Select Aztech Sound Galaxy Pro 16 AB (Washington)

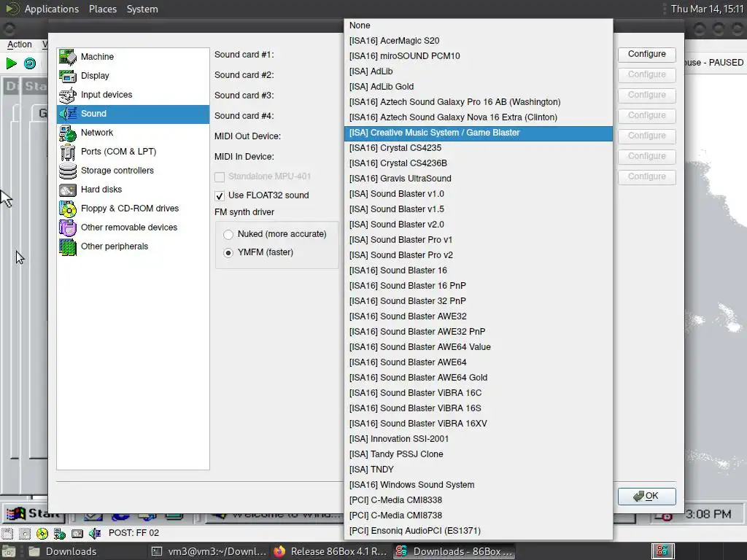(479, 102)
